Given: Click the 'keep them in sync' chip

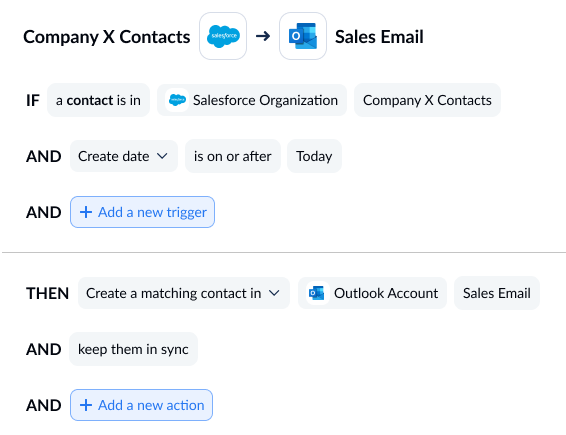Looking at the screenshot, I should pos(133,349).
